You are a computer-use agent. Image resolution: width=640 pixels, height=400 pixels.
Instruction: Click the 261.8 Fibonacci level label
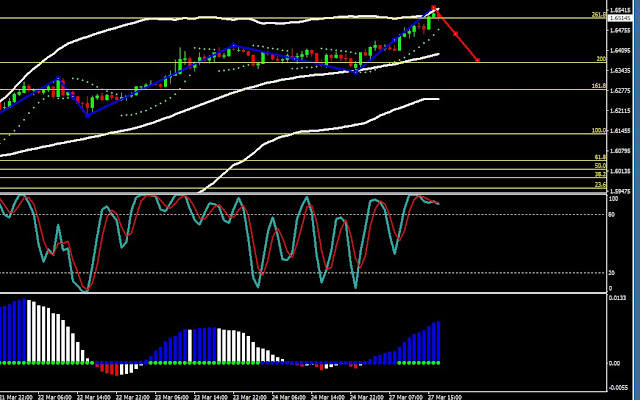point(599,15)
